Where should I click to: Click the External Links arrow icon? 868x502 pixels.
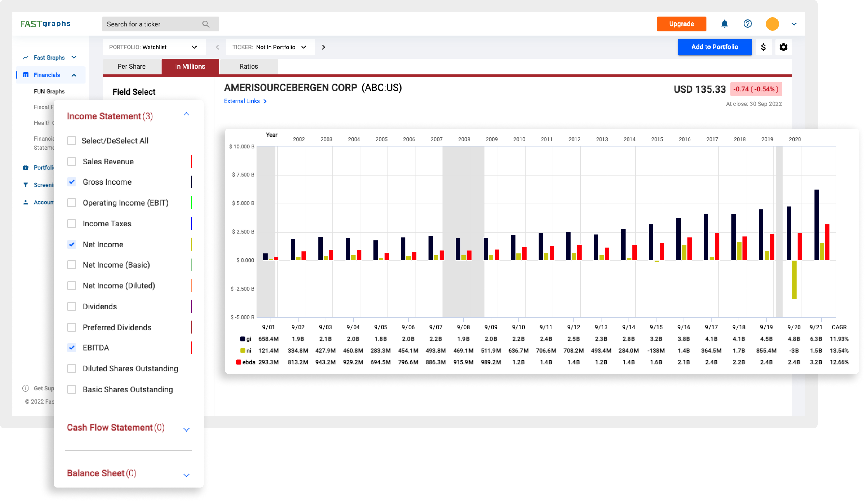click(265, 101)
